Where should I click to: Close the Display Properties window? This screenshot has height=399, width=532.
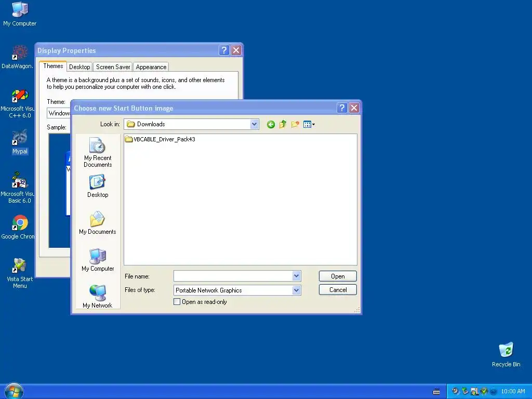click(236, 50)
